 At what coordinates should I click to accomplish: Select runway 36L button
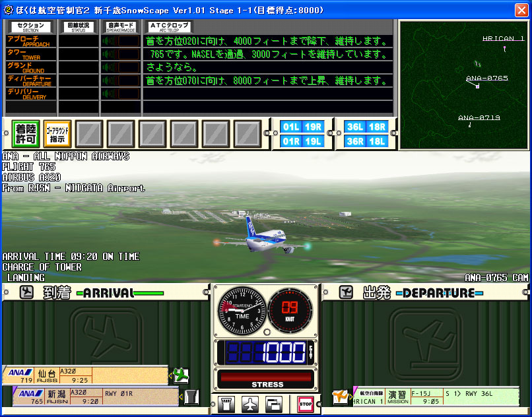click(355, 127)
